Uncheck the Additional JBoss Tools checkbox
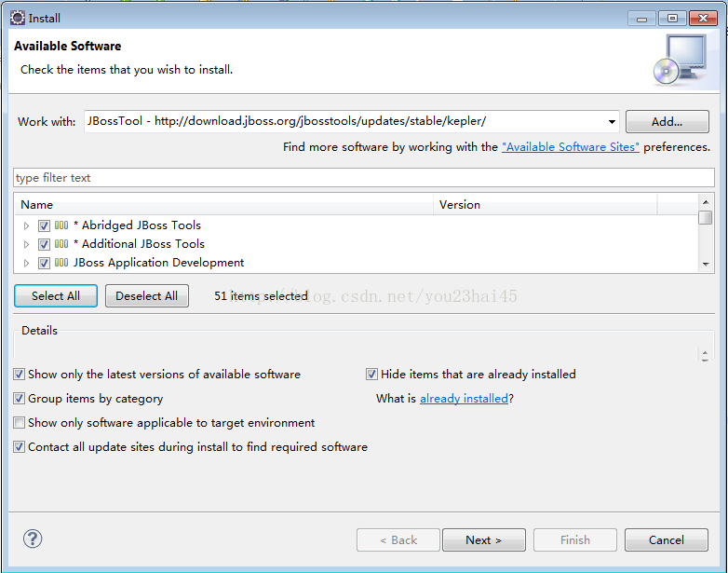The image size is (728, 573). [44, 244]
